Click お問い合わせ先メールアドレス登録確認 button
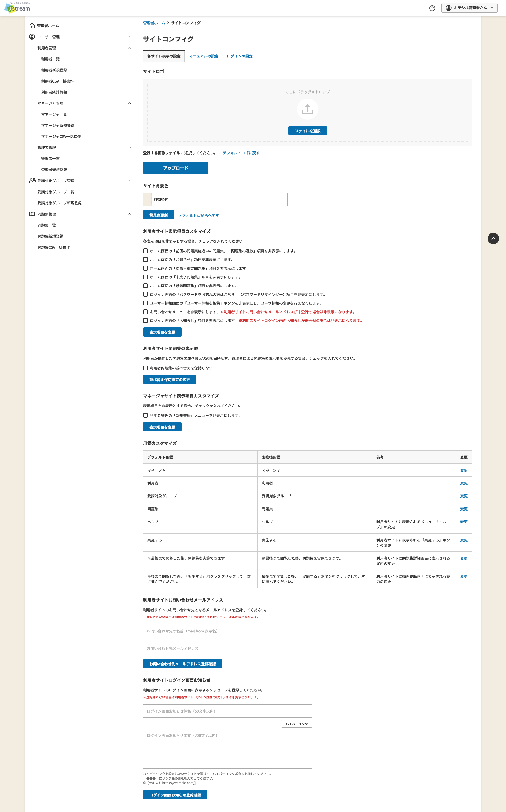This screenshot has width=506, height=812. coord(182,664)
